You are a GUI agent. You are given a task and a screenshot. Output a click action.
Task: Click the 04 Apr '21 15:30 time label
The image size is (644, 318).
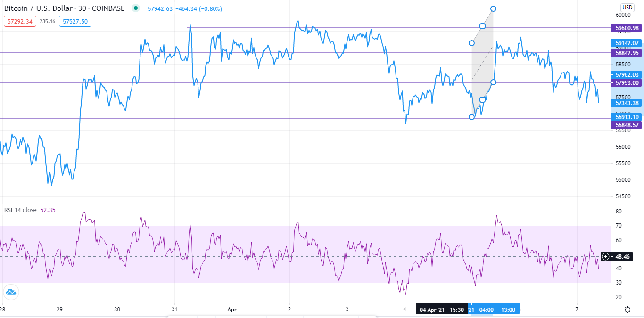point(442,310)
